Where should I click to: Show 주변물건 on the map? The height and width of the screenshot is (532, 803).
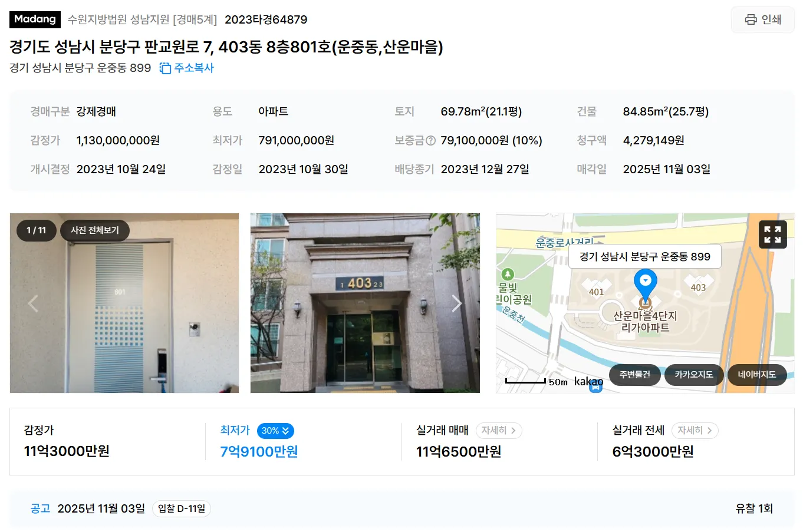pyautogui.click(x=634, y=375)
